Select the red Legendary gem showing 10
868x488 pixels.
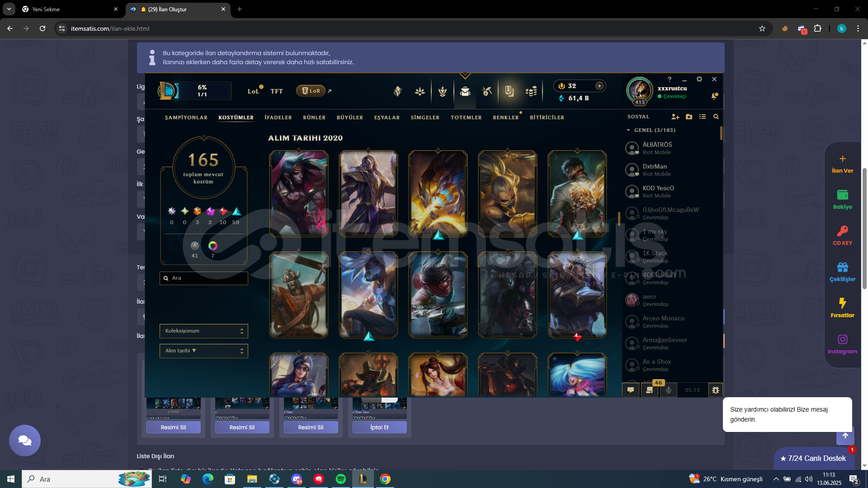pos(223,211)
